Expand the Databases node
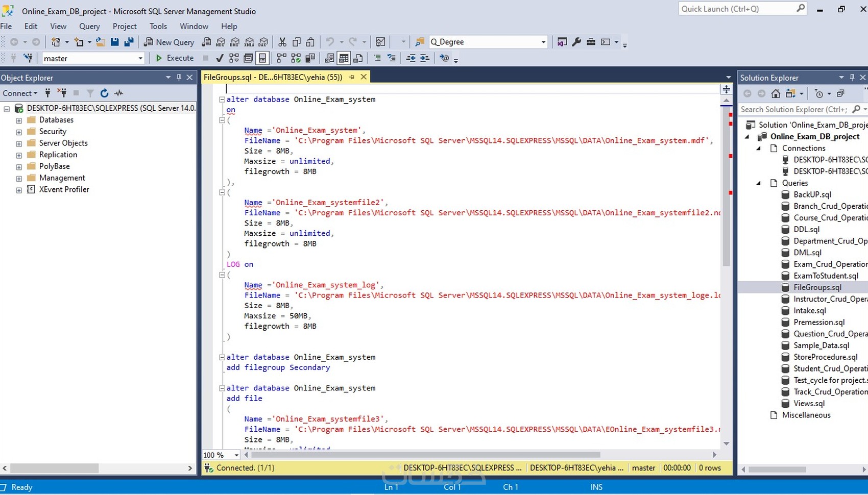Viewport: 868px width, 495px height. click(x=19, y=120)
